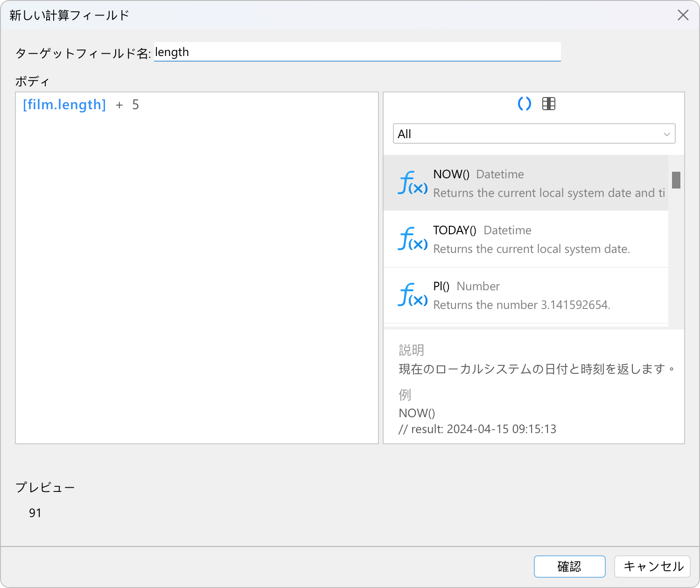
Task: Select the TODAY() Datetime function row
Action: coord(526,239)
